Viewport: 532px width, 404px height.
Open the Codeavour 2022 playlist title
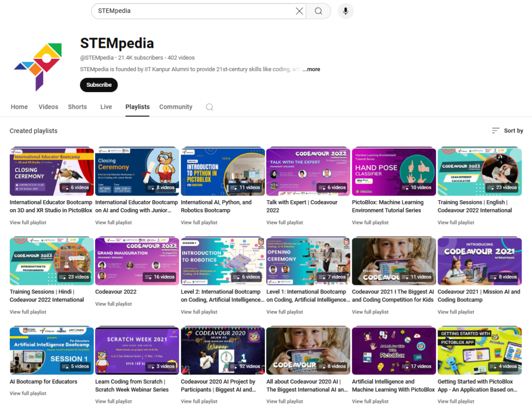click(116, 292)
